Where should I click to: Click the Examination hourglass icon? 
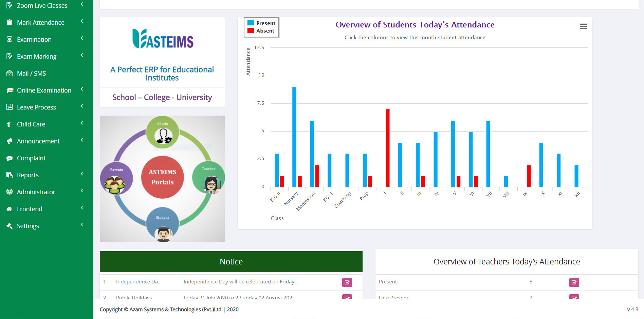pyautogui.click(x=10, y=39)
